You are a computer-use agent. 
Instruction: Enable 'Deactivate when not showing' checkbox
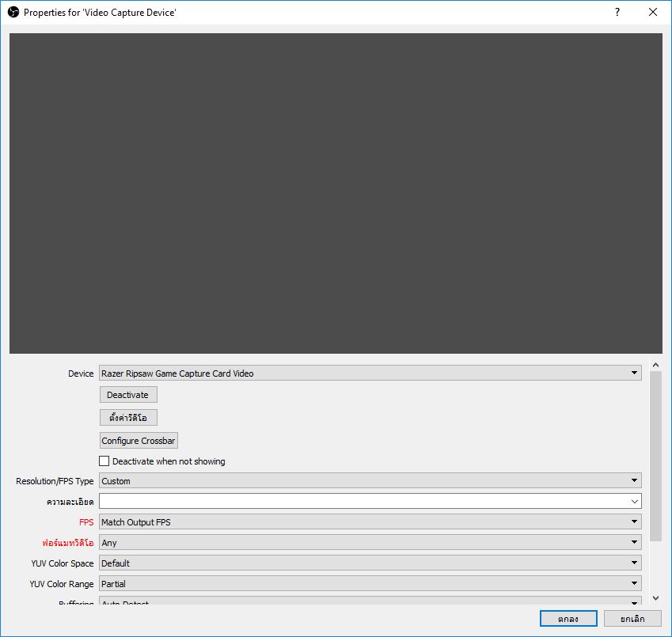104,461
